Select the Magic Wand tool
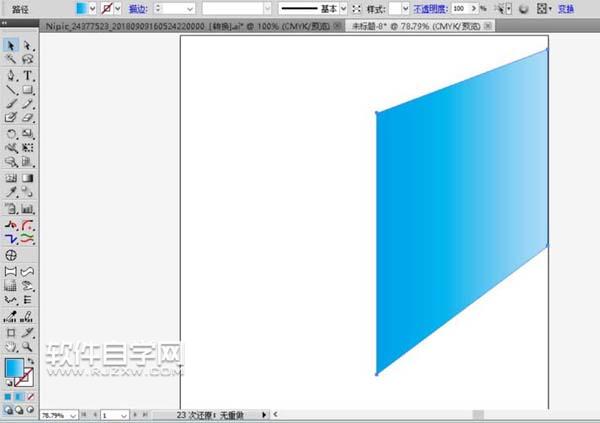Screen dimensions: 600x423 click(x=11, y=59)
